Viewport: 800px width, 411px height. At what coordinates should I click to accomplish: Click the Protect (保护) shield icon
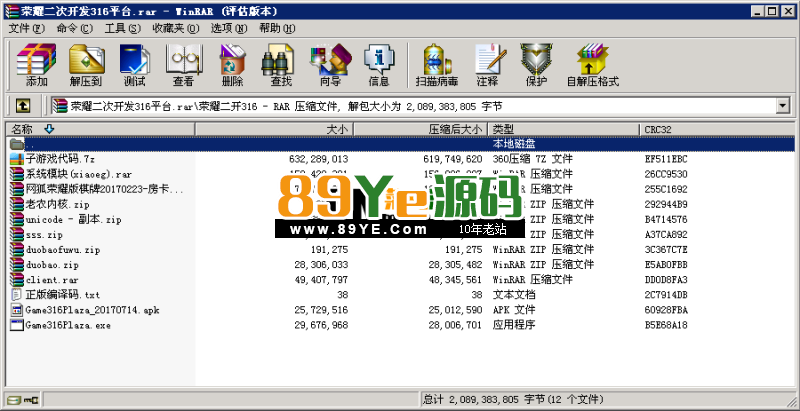(x=536, y=65)
